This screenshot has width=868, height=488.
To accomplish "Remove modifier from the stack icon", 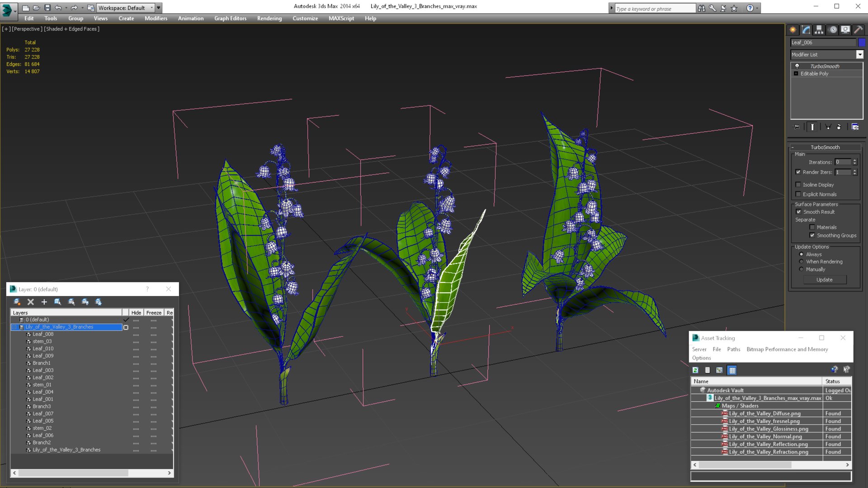I will [839, 127].
